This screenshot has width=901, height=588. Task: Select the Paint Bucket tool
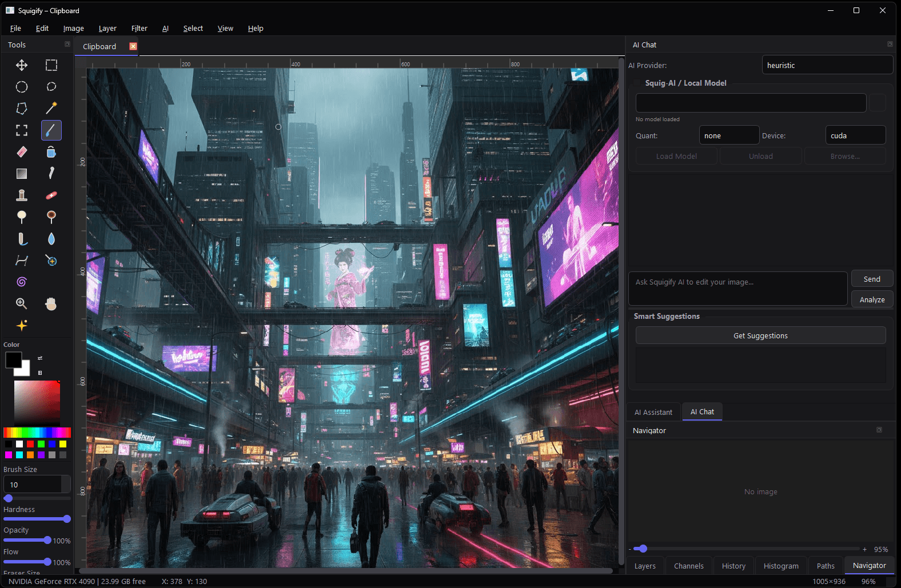51,152
